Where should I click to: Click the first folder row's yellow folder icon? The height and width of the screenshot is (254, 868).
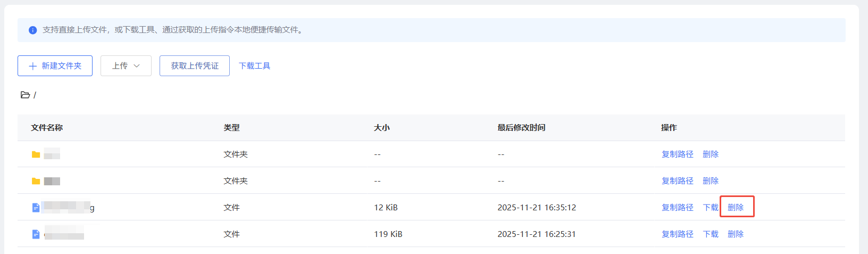36,154
